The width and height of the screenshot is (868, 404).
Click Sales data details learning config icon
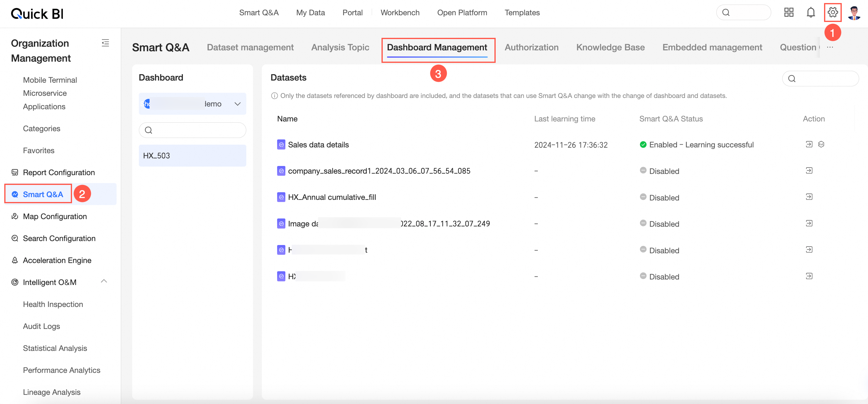pos(821,144)
